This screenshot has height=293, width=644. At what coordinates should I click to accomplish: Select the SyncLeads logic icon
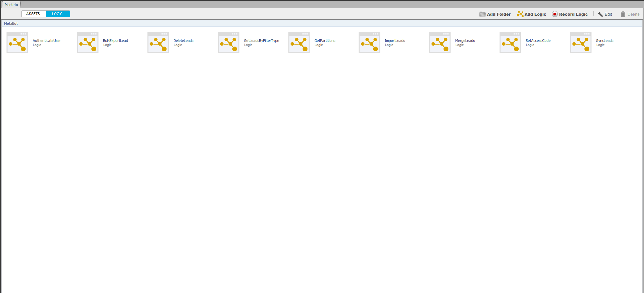(x=581, y=43)
